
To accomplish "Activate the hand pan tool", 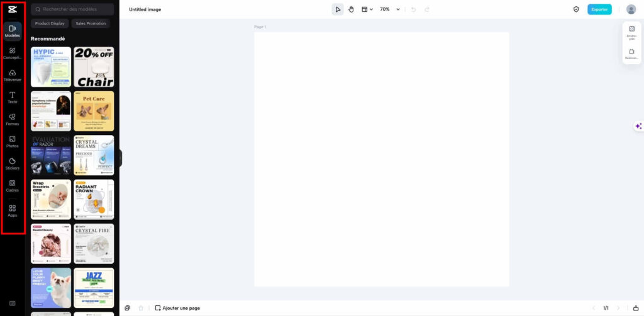I will [x=351, y=9].
